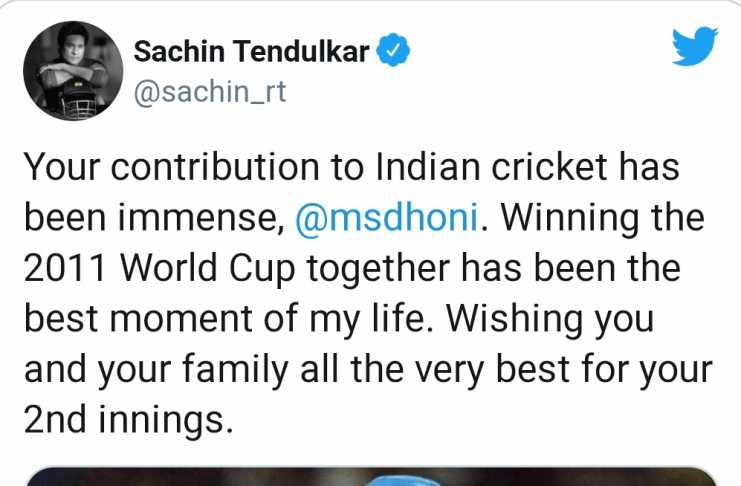Click the "and your family all" text

(x=181, y=369)
